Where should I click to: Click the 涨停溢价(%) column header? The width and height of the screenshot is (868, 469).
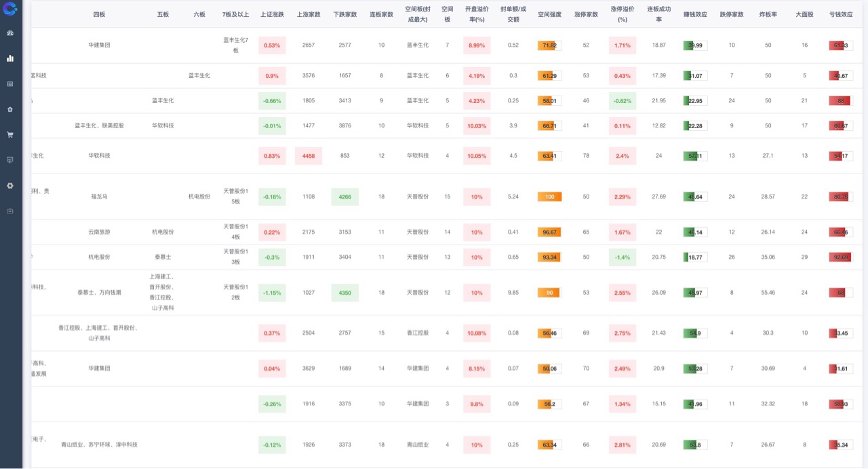point(623,14)
